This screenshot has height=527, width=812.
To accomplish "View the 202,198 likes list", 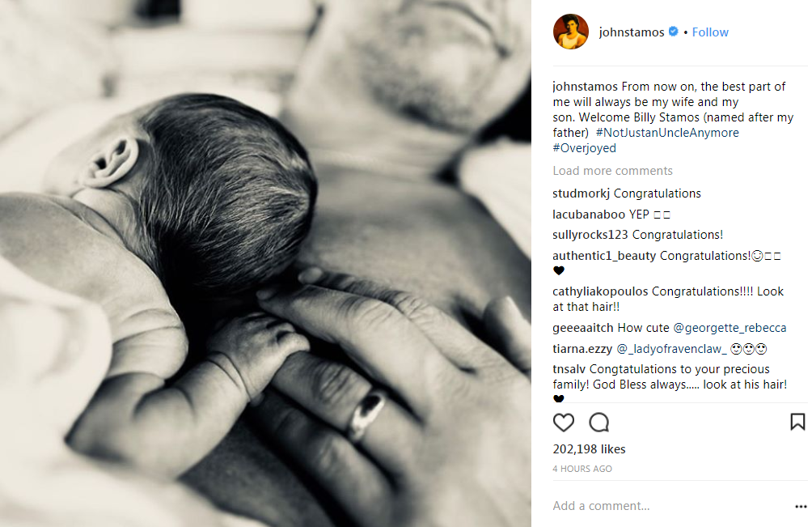I will [x=589, y=449].
